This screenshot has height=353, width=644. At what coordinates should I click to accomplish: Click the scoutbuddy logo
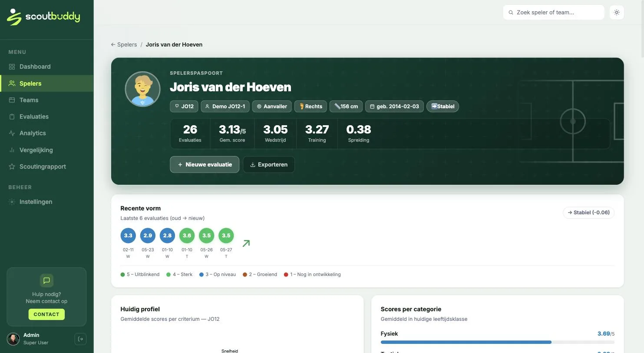pos(43,17)
